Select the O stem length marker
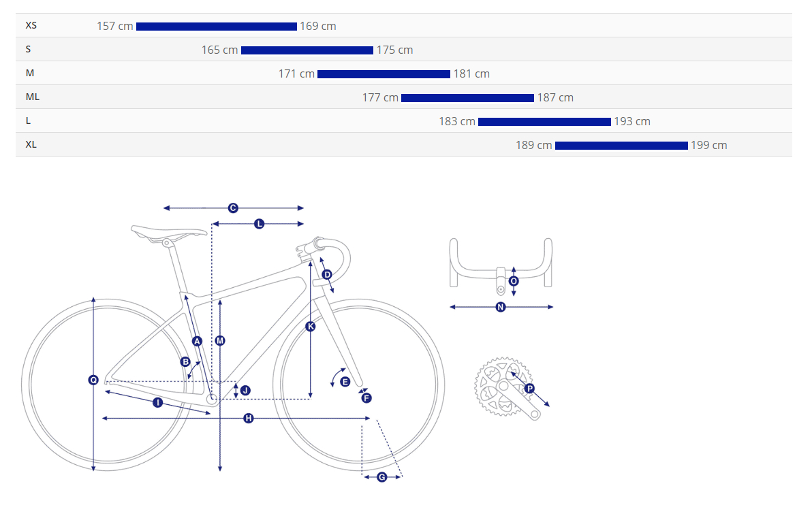This screenshot has width=812, height=505. pyautogui.click(x=514, y=281)
